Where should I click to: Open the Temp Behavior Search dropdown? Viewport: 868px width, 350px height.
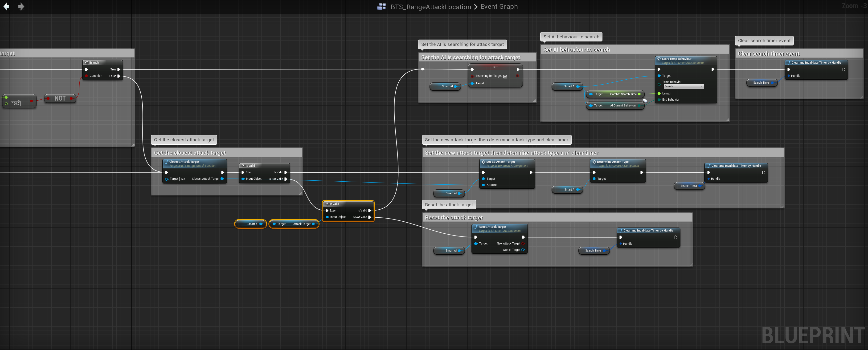click(683, 86)
